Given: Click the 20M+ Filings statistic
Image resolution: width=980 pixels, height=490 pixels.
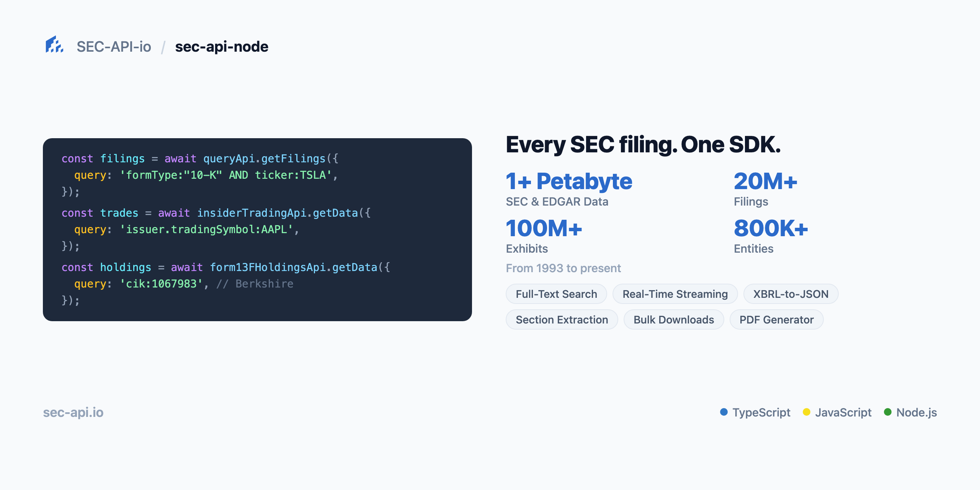Looking at the screenshot, I should 766,181.
